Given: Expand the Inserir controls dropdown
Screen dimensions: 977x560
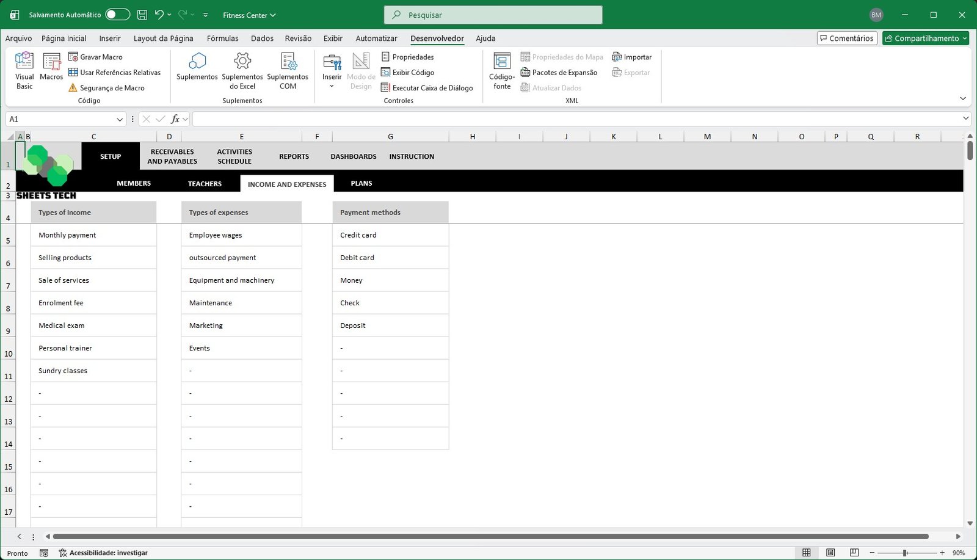Looking at the screenshot, I should (332, 86).
